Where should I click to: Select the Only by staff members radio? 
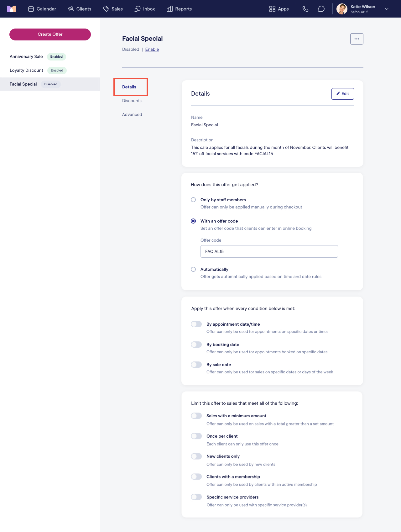pyautogui.click(x=193, y=200)
